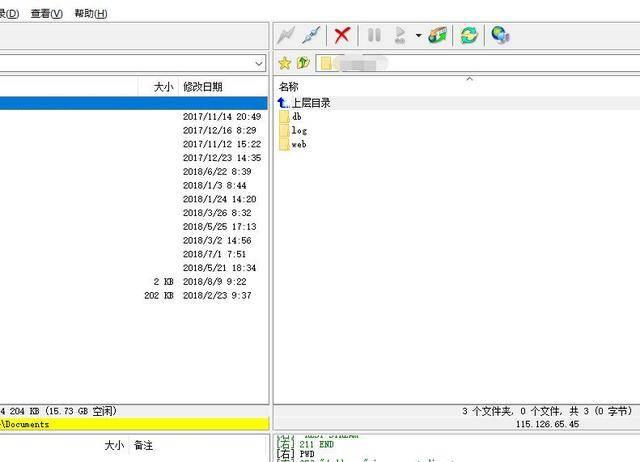Click the queue 大小 column header
The width and height of the screenshot is (640, 462).
pyautogui.click(x=114, y=445)
